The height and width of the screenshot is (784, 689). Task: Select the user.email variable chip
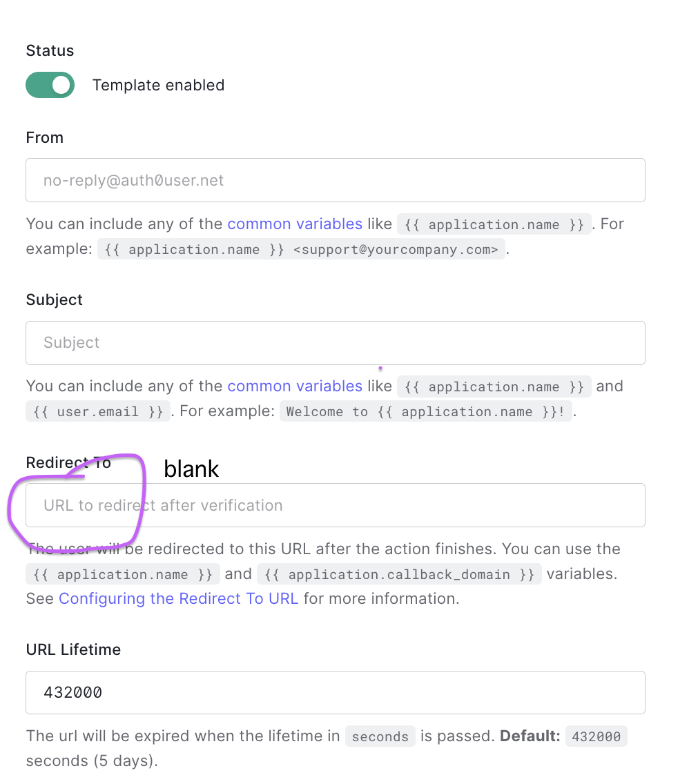[97, 411]
